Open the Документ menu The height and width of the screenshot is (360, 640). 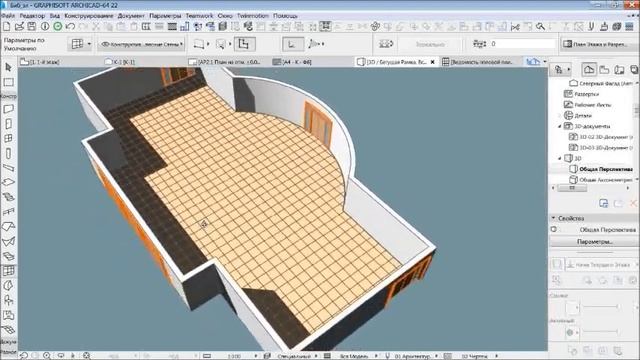click(x=131, y=16)
